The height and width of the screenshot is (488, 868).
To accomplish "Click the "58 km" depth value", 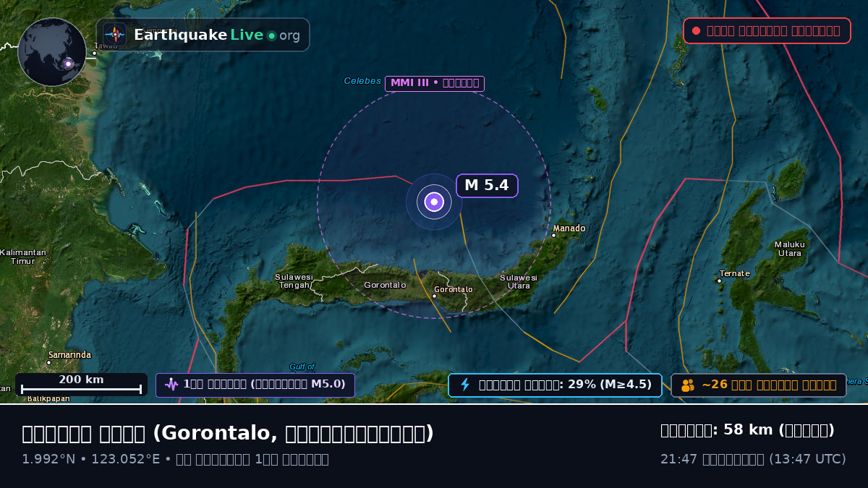I will point(749,430).
